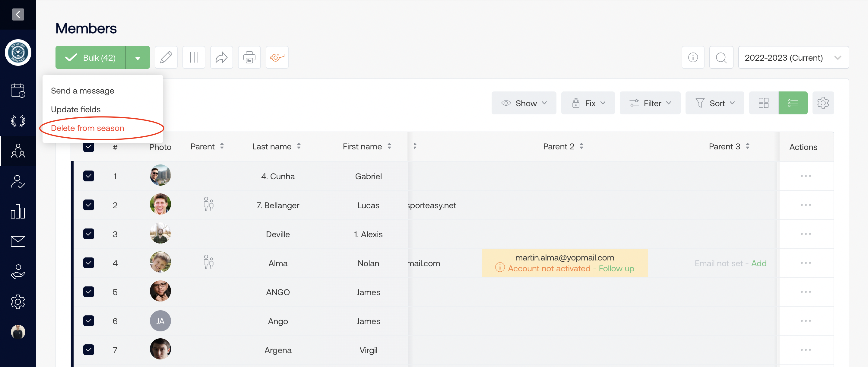Click the printer icon
Viewport: 868px width, 367px height.
tap(249, 57)
